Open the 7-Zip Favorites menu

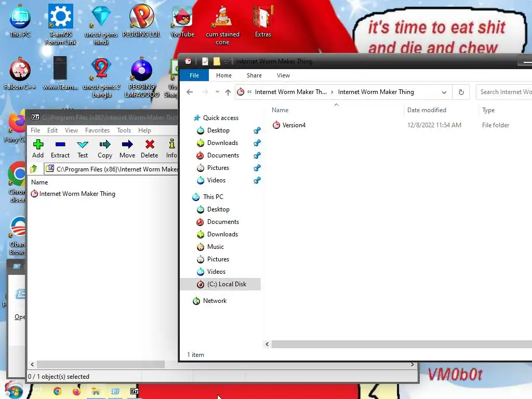97,130
